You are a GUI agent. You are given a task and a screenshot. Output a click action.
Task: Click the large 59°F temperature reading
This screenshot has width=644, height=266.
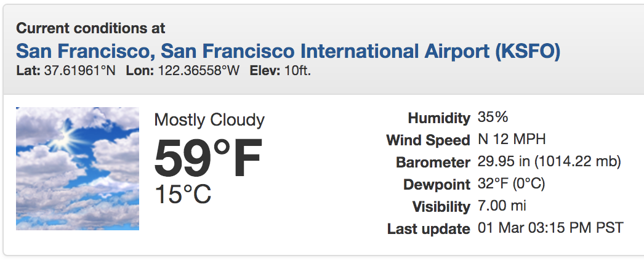point(208,158)
